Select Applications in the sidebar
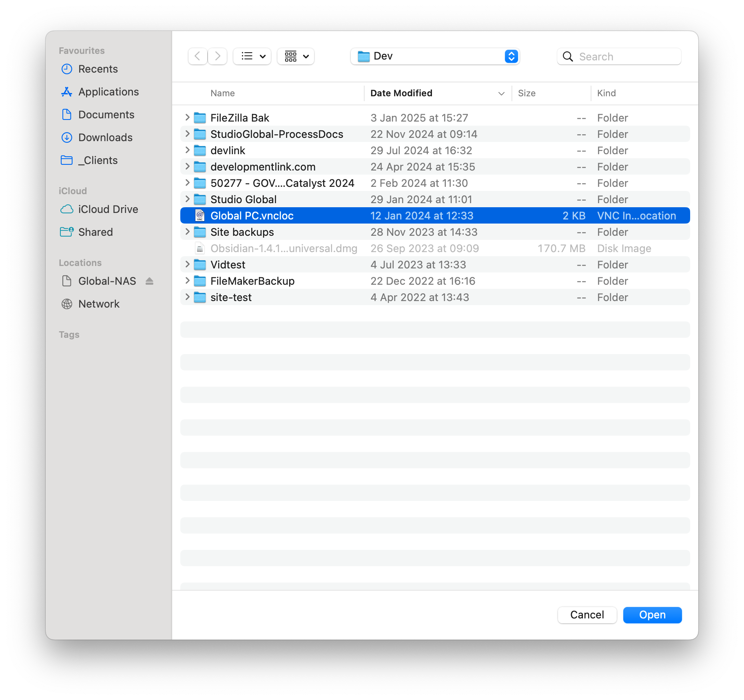 pyautogui.click(x=100, y=92)
